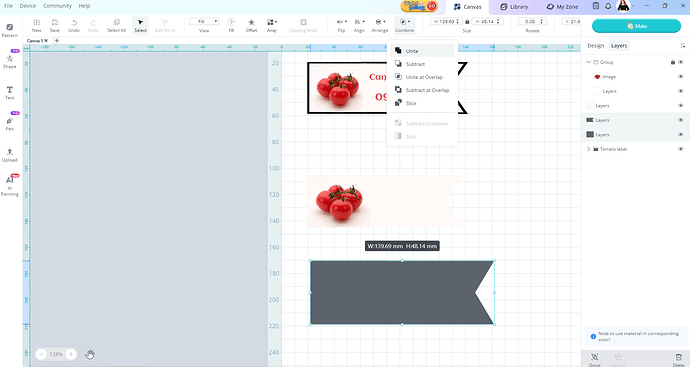Hide the Image layer
Screen dimensions: 690x367
[x=680, y=77]
